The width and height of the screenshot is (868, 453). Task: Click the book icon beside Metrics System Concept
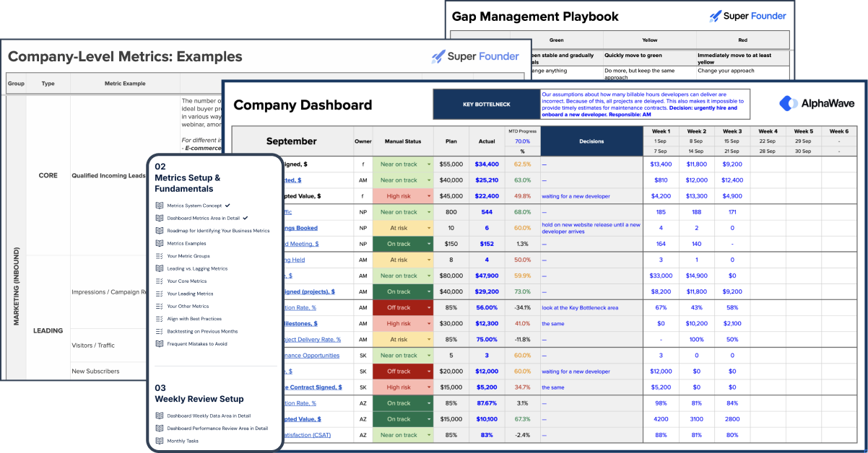click(x=160, y=206)
